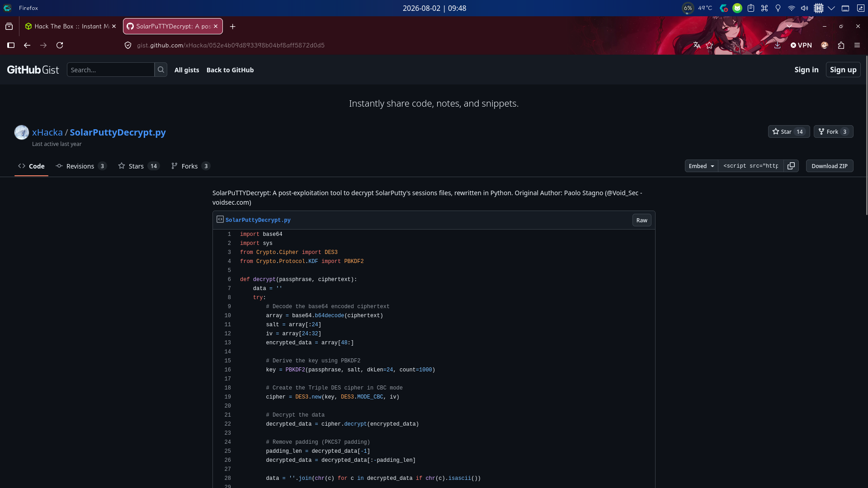The width and height of the screenshot is (868, 488).
Task: Fork this gist
Action: pyautogui.click(x=833, y=131)
